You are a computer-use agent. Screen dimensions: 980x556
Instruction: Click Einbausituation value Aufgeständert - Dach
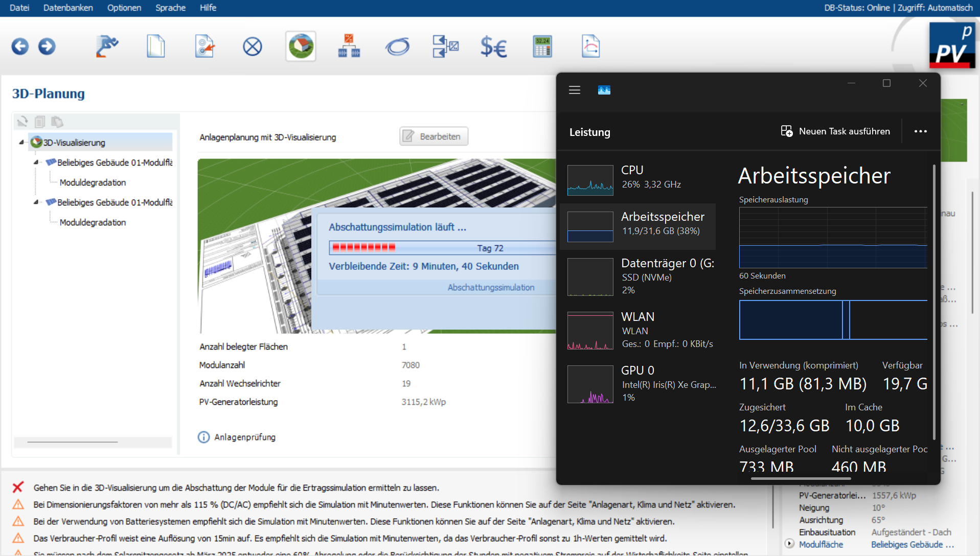click(911, 532)
